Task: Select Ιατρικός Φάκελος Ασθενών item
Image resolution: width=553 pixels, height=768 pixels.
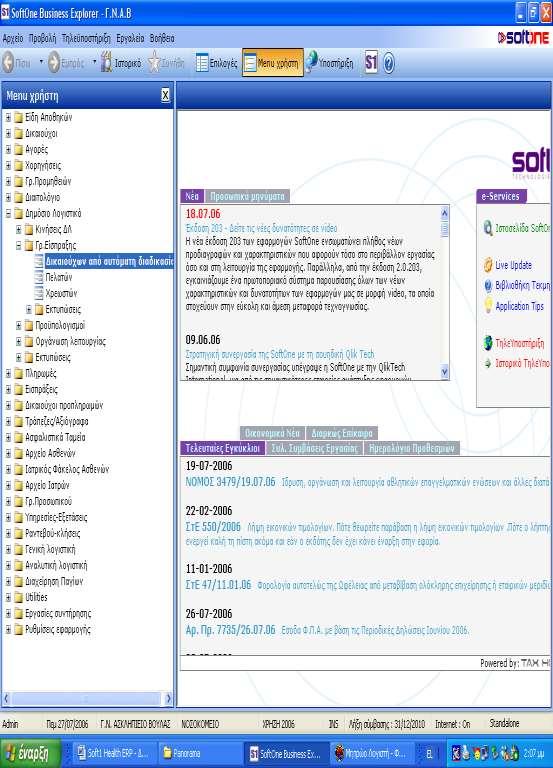Action: (67, 469)
